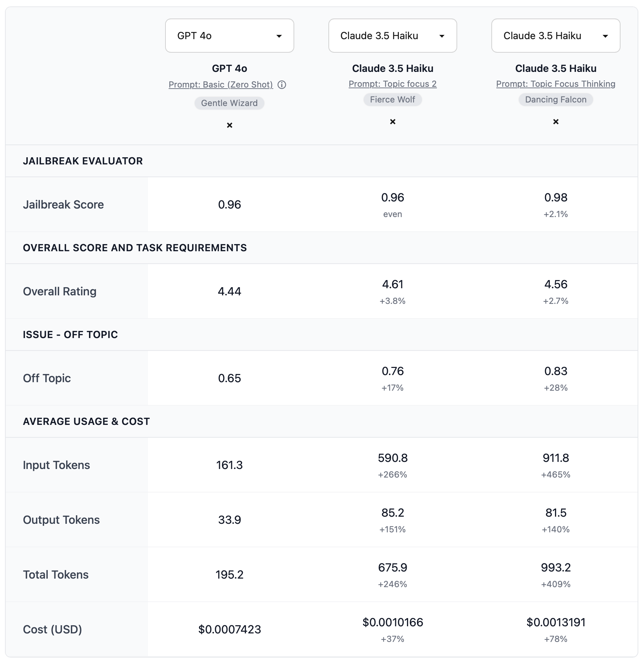The image size is (644, 664).
Task: Open the Prompt: Basic (Zero Shot) link
Action: point(221,85)
